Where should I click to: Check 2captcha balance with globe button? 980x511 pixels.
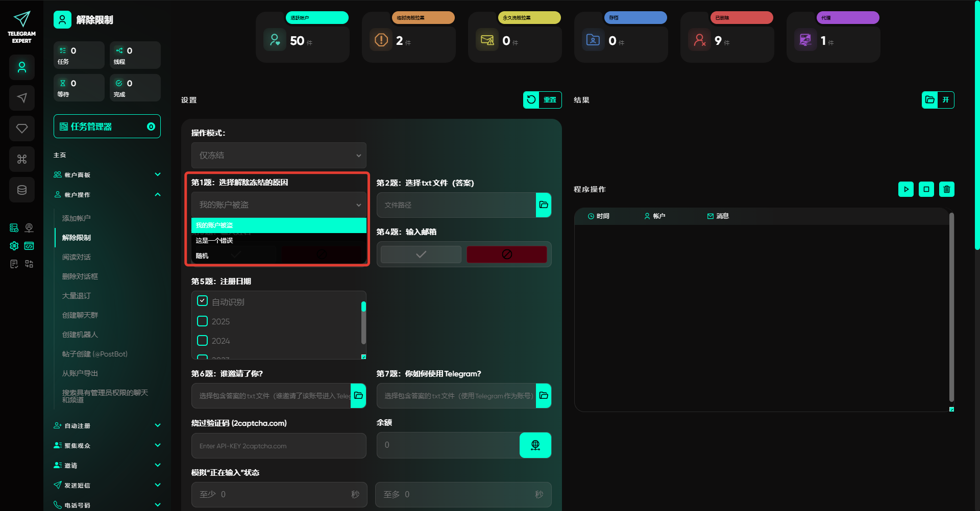pos(535,445)
